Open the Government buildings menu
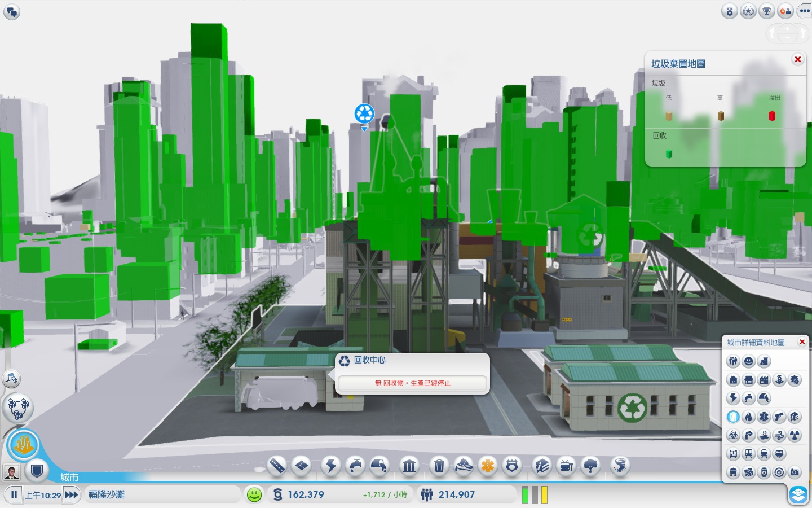The image size is (812, 508). [409, 466]
